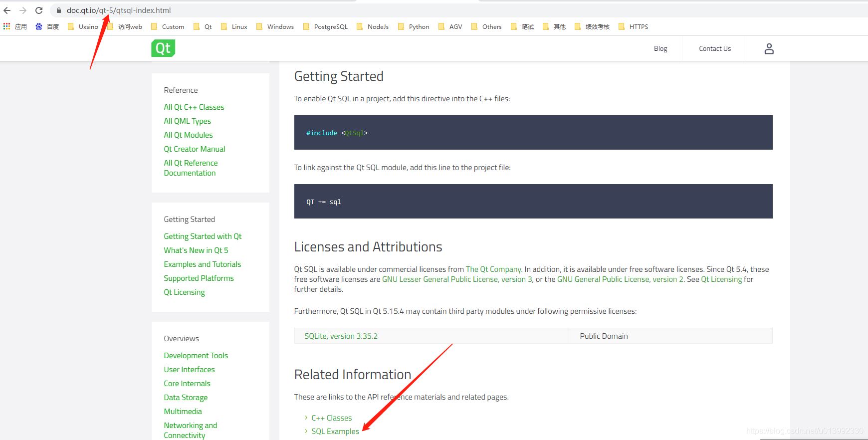Open the 访问web bookmark folder
The height and width of the screenshot is (440, 868).
click(125, 26)
